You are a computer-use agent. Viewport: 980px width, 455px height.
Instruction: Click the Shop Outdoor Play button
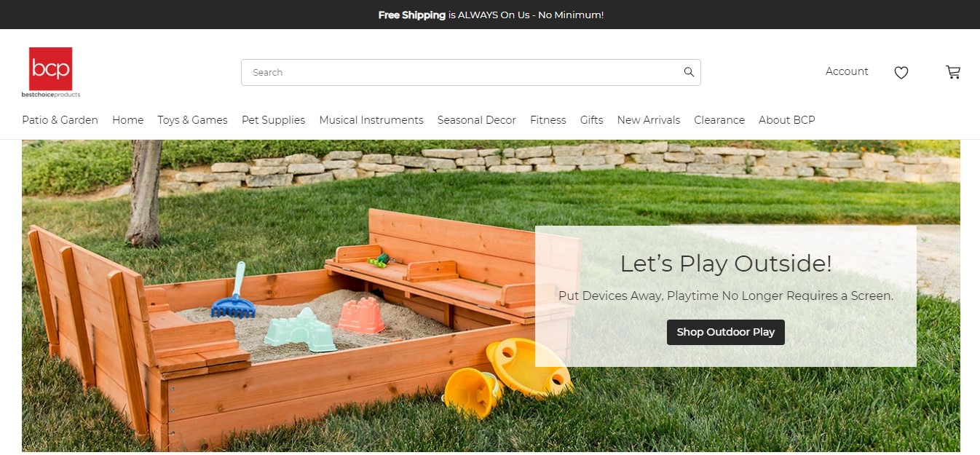coord(726,332)
